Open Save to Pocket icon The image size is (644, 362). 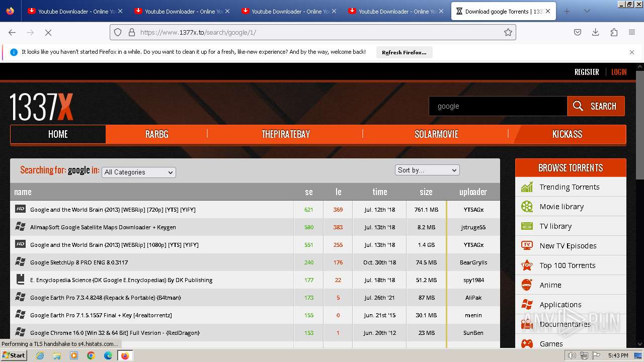(578, 32)
